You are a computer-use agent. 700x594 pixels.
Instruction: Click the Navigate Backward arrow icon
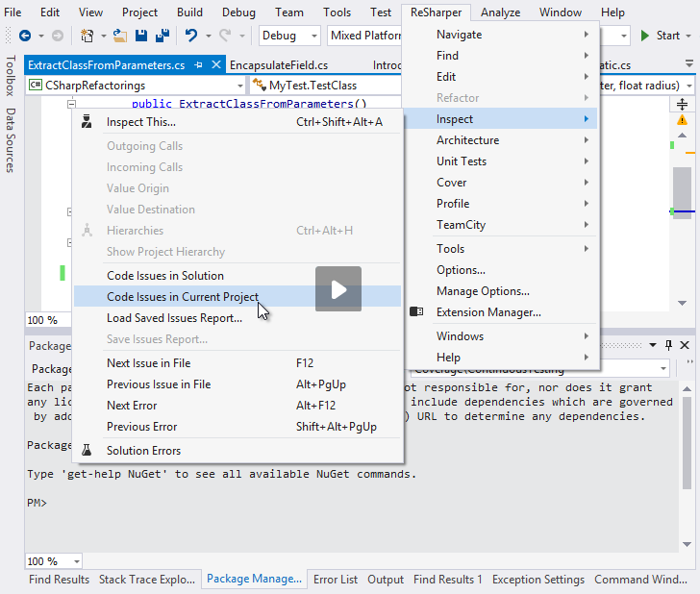(x=25, y=36)
